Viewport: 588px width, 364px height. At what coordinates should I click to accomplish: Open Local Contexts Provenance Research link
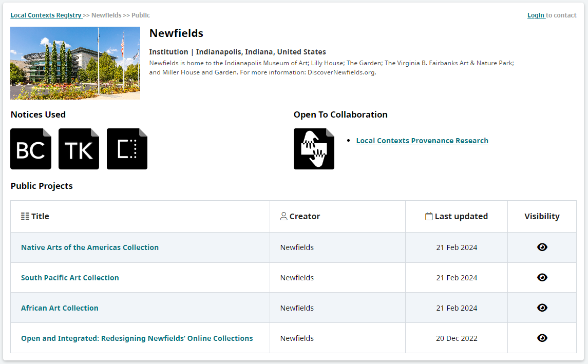[x=422, y=141]
